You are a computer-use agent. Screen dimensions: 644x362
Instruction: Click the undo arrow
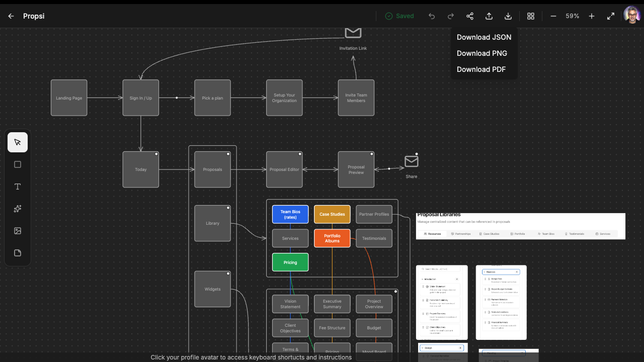[432, 16]
